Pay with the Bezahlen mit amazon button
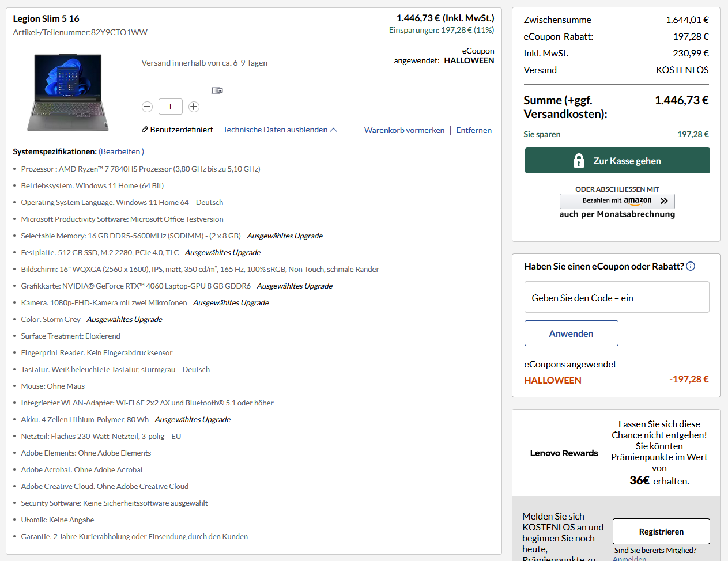 click(x=617, y=200)
